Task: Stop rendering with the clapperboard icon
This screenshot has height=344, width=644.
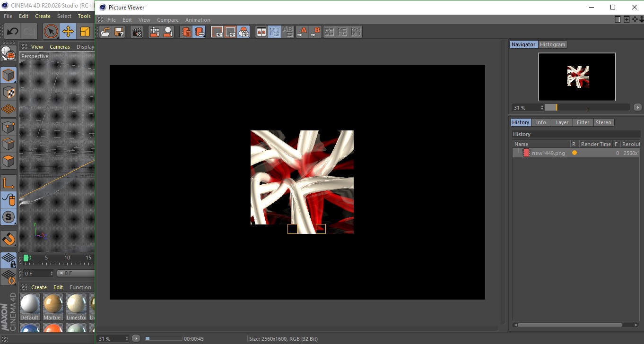Action: coord(137,32)
